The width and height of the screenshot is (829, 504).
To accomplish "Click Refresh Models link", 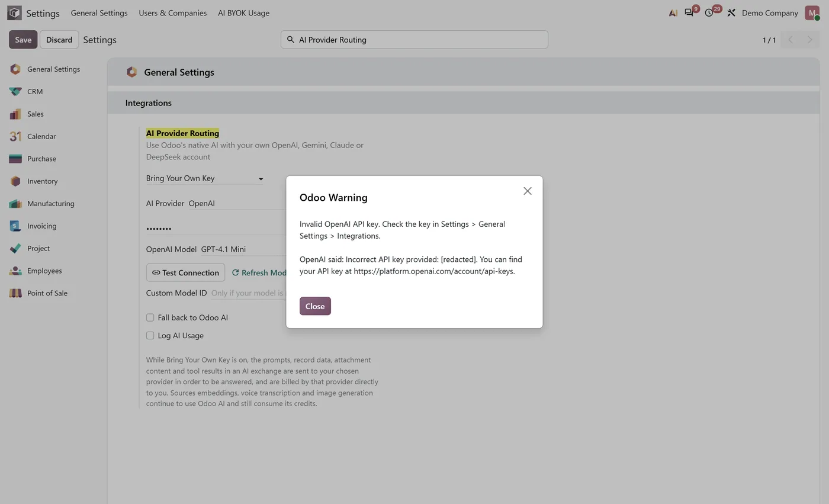I will (x=259, y=272).
